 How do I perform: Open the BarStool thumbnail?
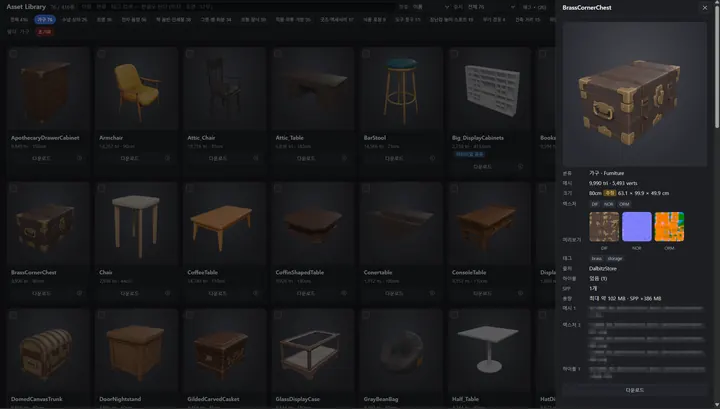pyautogui.click(x=401, y=89)
